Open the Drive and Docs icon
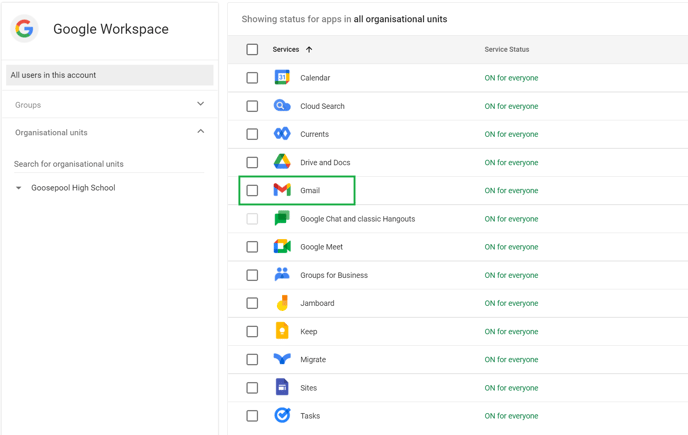This screenshot has width=688, height=435. [x=282, y=162]
